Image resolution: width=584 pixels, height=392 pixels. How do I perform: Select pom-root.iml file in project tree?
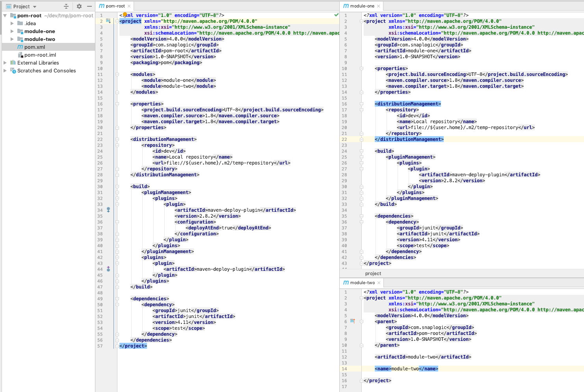40,55
